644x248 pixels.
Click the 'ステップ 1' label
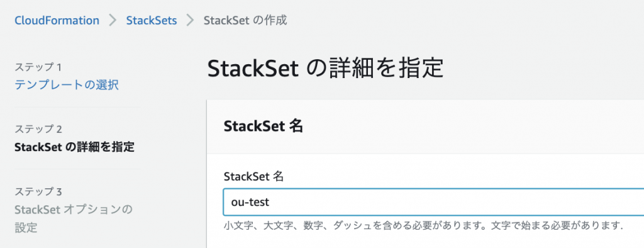(x=38, y=67)
